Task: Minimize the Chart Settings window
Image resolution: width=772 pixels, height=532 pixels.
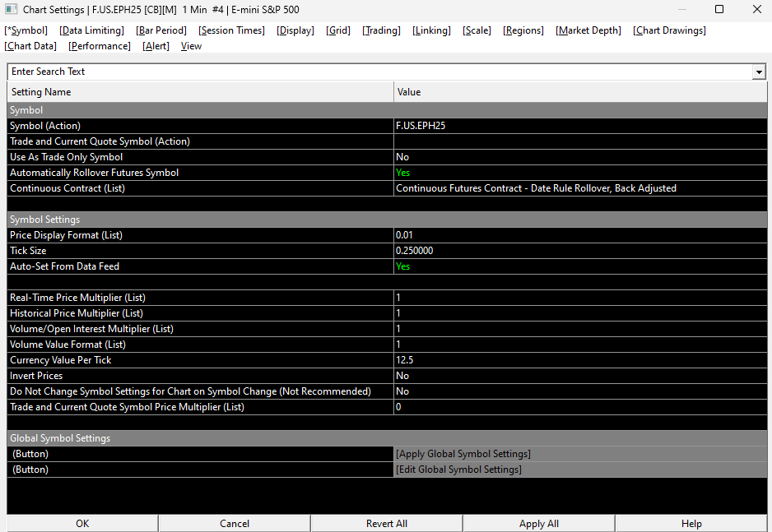Action: [682, 9]
